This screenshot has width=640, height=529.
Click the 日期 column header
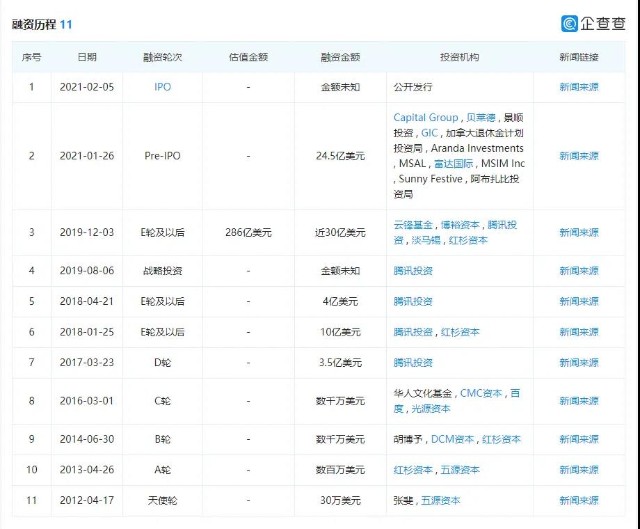click(87, 57)
